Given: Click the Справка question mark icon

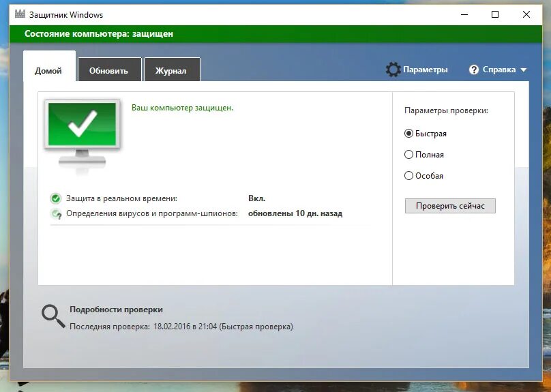Looking at the screenshot, I should (x=473, y=70).
